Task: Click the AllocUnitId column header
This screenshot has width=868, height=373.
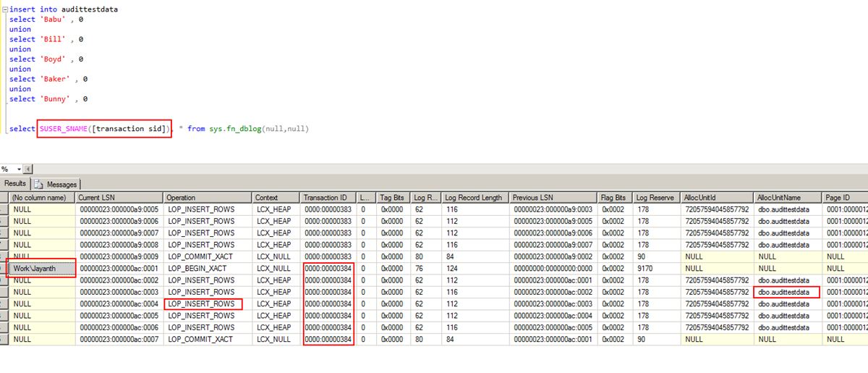Action: (718, 197)
